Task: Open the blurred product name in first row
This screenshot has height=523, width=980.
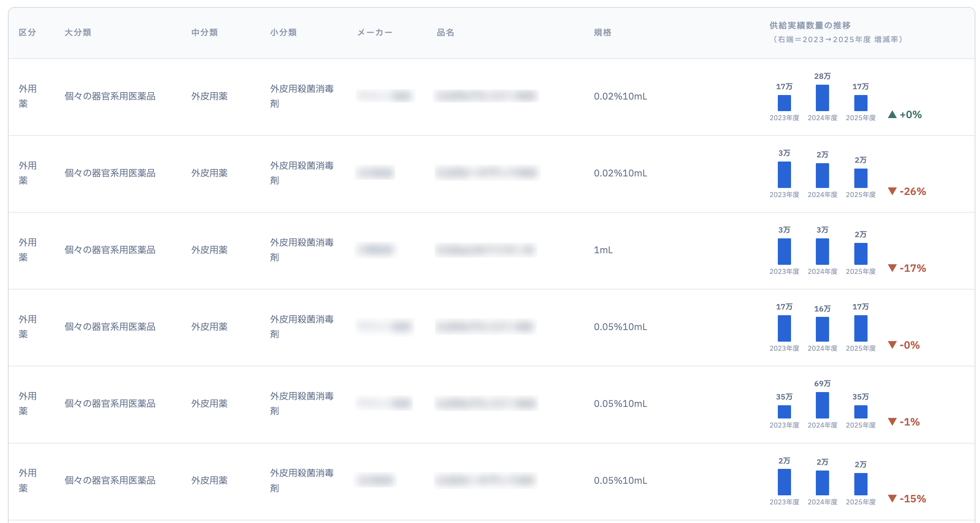Action: 486,96
